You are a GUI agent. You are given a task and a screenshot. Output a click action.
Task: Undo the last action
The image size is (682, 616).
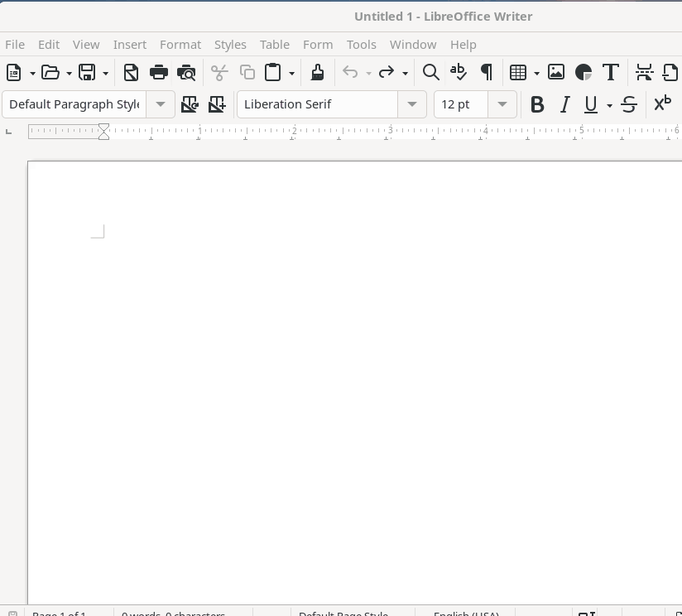[x=352, y=72]
